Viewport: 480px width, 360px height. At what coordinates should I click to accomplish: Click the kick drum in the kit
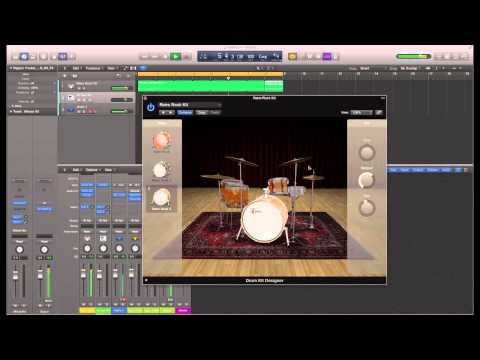(264, 220)
